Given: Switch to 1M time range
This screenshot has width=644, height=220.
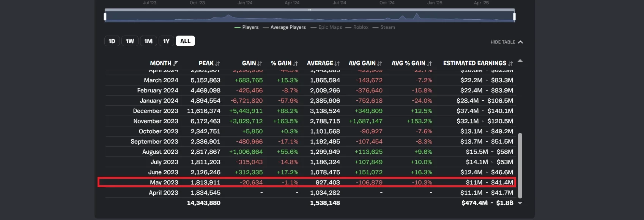Looking at the screenshot, I should [148, 41].
